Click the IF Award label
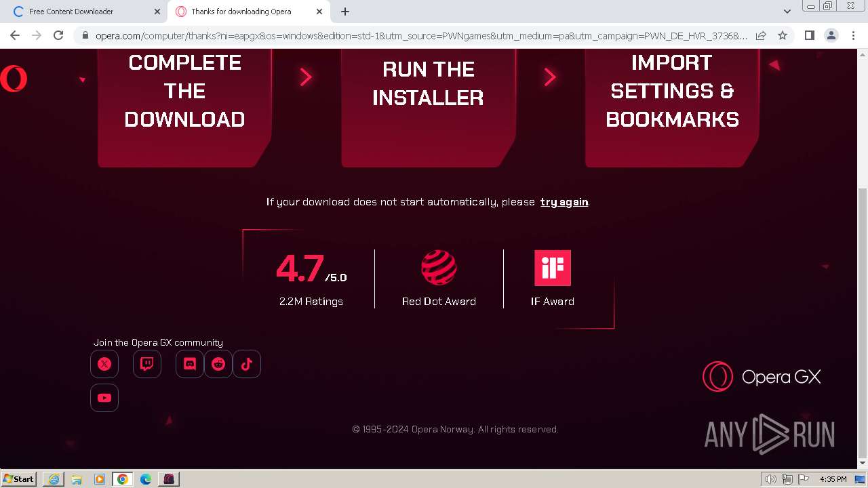Screen dimensions: 868x488 point(553,302)
